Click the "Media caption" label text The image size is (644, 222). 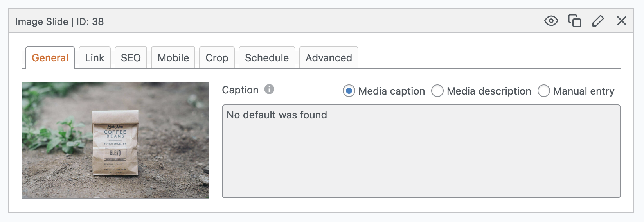tap(391, 91)
